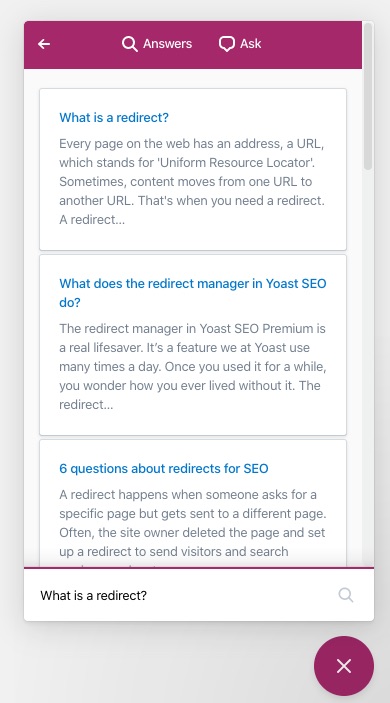Select the first result card excerpt text
The width and height of the screenshot is (390, 703).
[192, 182]
